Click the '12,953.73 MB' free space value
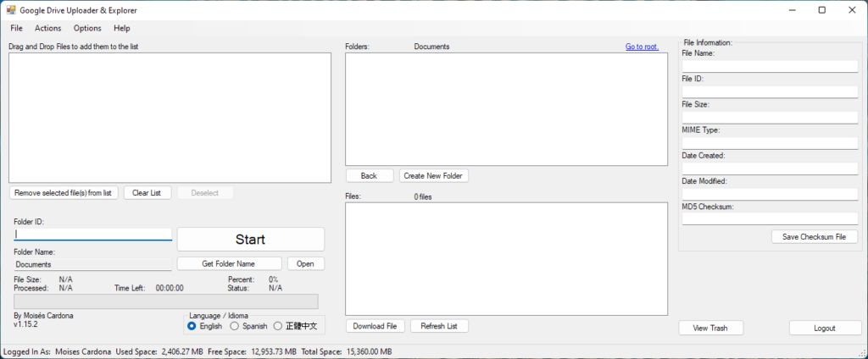 (274, 352)
